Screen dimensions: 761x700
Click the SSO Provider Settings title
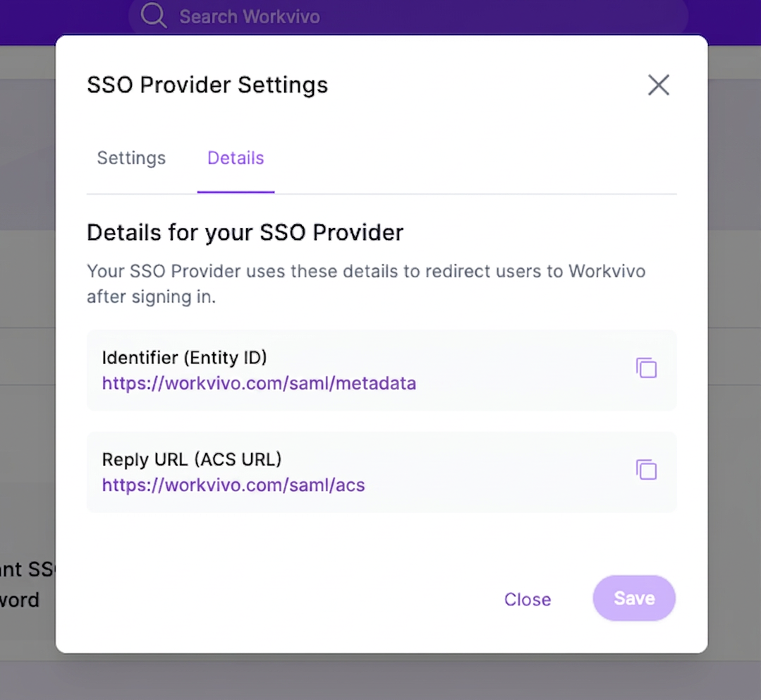pyautogui.click(x=207, y=85)
